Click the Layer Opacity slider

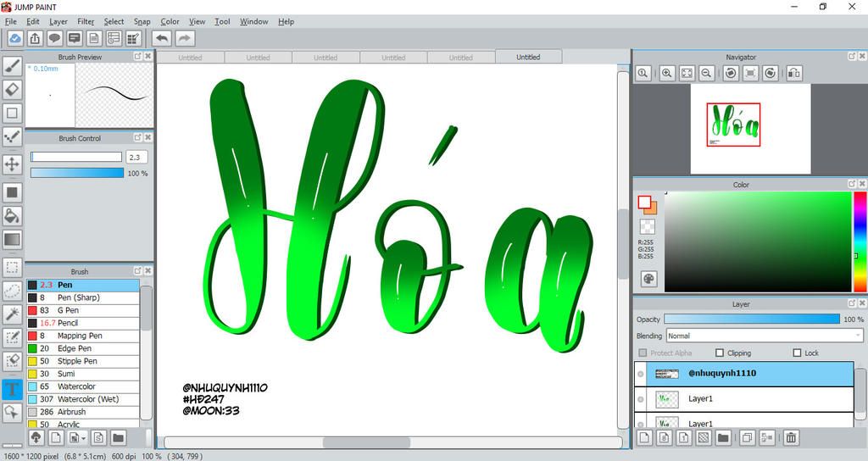752,319
